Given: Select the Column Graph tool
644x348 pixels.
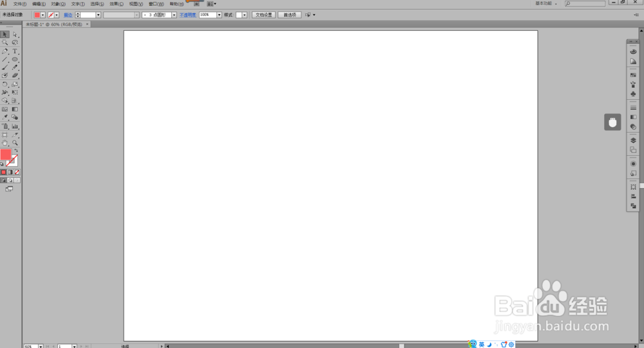Looking at the screenshot, I should tap(15, 126).
